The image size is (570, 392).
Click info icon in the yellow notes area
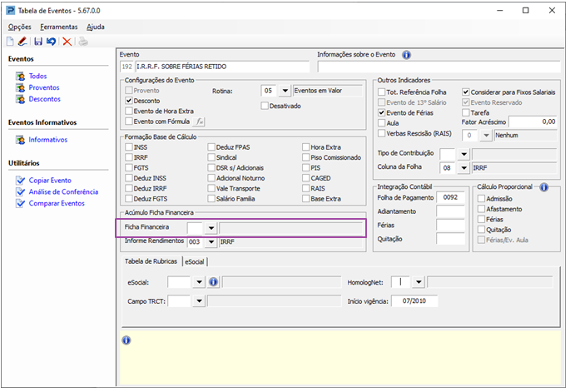point(126,340)
